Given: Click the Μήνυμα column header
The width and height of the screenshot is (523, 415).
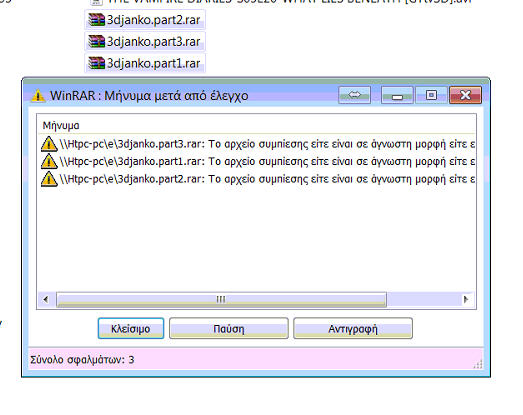Looking at the screenshot, I should [x=256, y=125].
